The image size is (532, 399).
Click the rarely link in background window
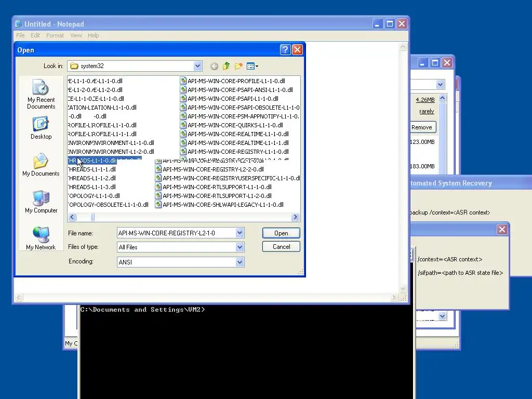[x=427, y=111]
